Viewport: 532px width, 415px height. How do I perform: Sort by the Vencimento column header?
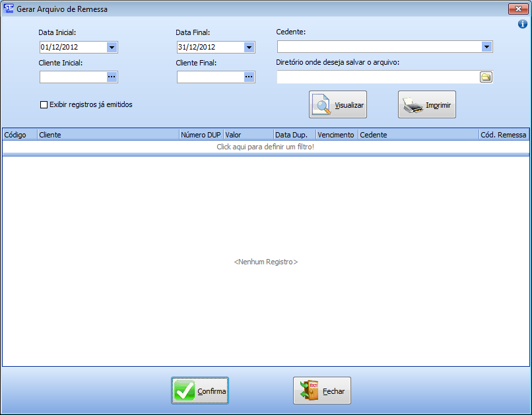(336, 135)
